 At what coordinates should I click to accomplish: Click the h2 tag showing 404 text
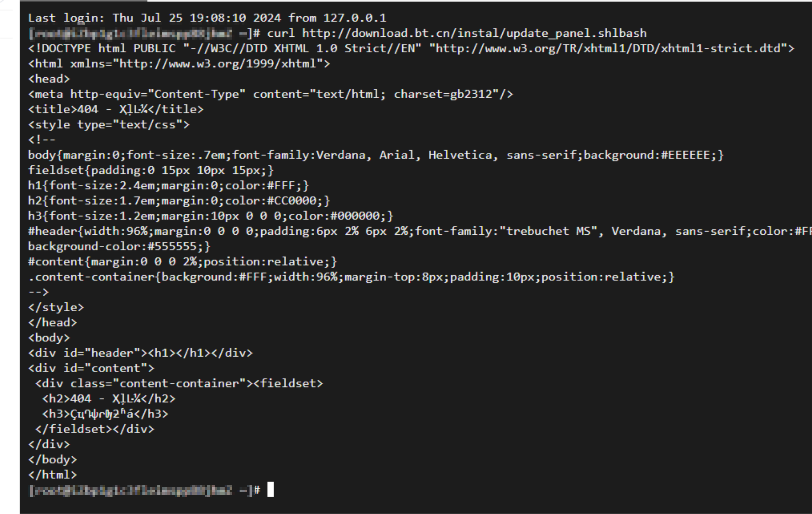tap(109, 399)
